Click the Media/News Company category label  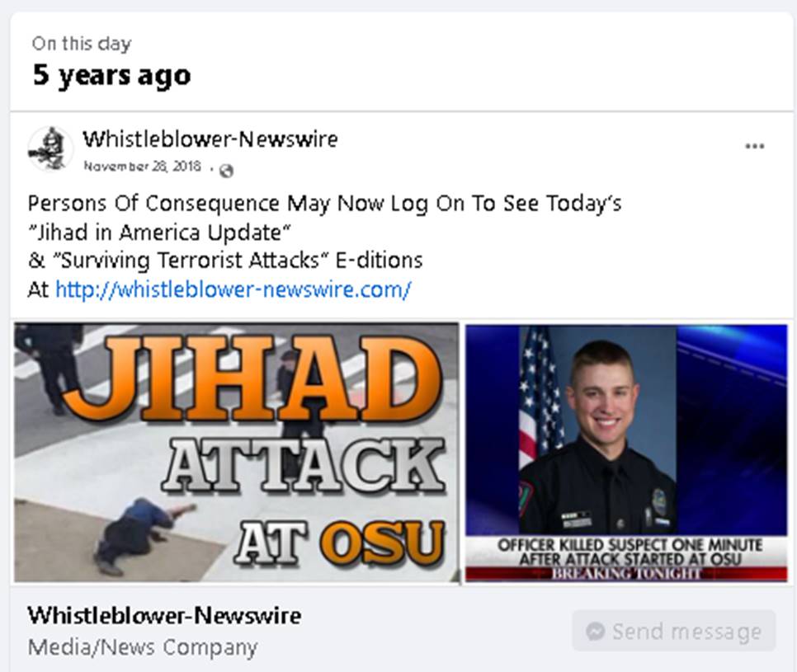coord(142,647)
